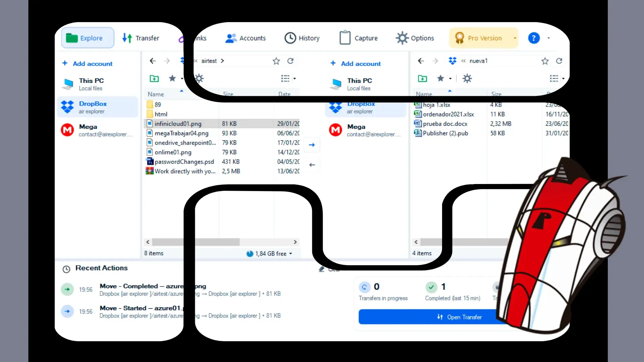Click the nueva1 breadcrumb folder
The width and height of the screenshot is (644, 362).
pyautogui.click(x=478, y=61)
